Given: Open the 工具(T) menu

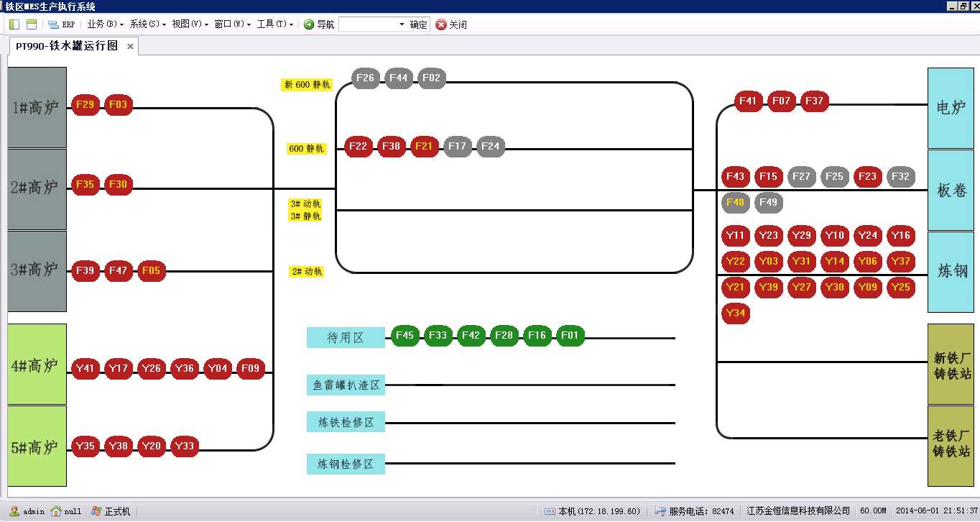Looking at the screenshot, I should pyautogui.click(x=274, y=24).
